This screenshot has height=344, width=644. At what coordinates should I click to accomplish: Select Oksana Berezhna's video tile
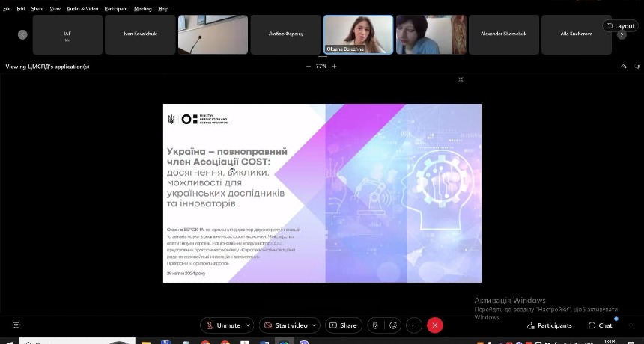tap(358, 34)
